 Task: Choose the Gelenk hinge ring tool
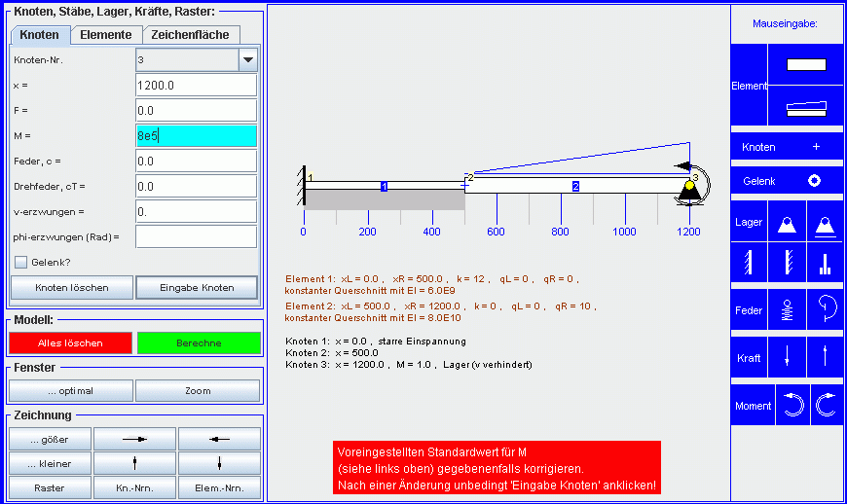(815, 181)
